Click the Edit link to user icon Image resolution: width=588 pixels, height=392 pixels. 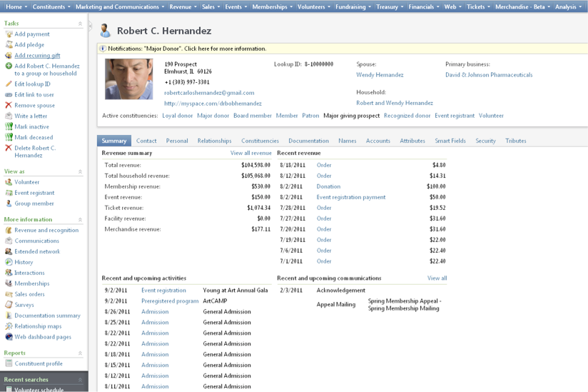(9, 95)
